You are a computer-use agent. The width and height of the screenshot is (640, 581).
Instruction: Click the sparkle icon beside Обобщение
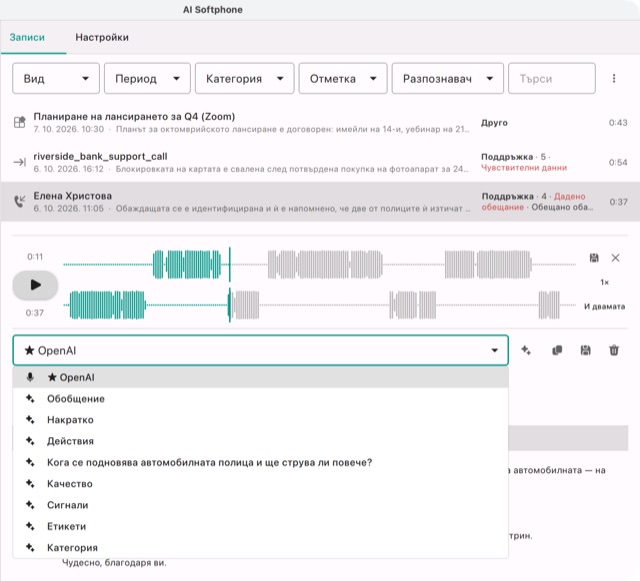[x=30, y=398]
